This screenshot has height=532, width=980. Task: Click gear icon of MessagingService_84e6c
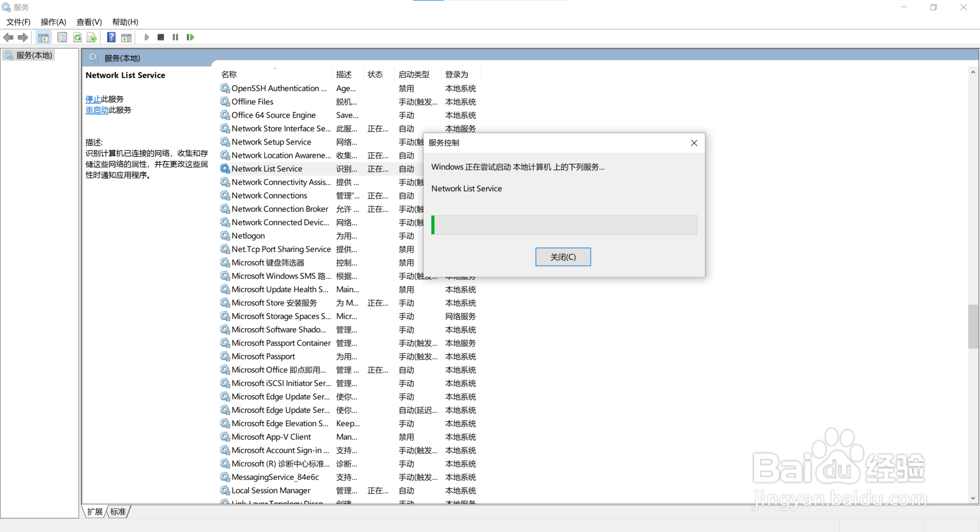(x=225, y=477)
